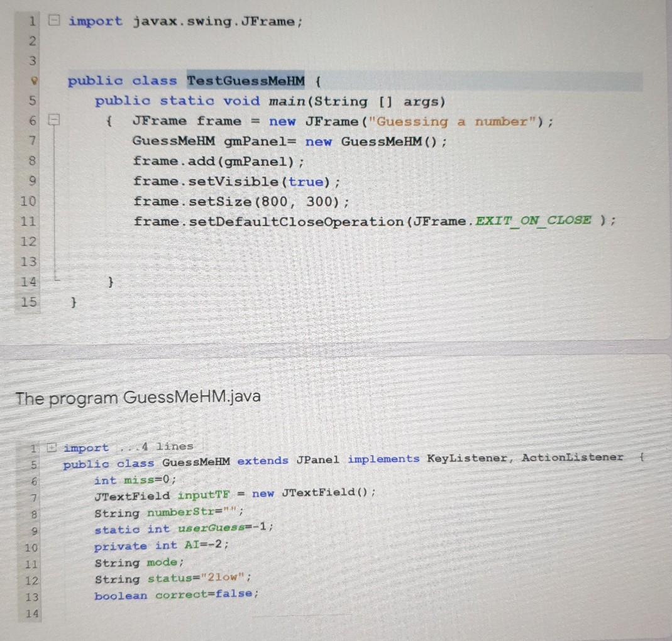Viewport: 672px width, 641px height.
Task: Click the "2low" string literal
Action: (223, 578)
